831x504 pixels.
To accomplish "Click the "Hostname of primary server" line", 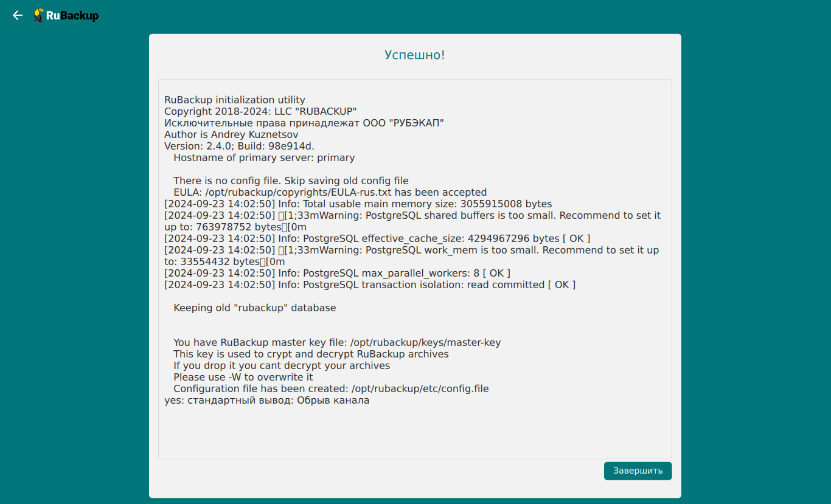I will coord(264,157).
